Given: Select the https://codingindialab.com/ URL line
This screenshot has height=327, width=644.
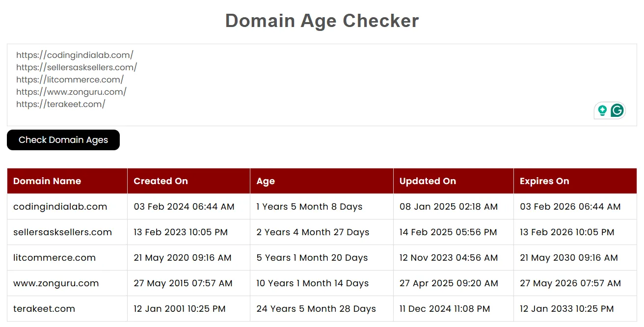Looking at the screenshot, I should 75,54.
